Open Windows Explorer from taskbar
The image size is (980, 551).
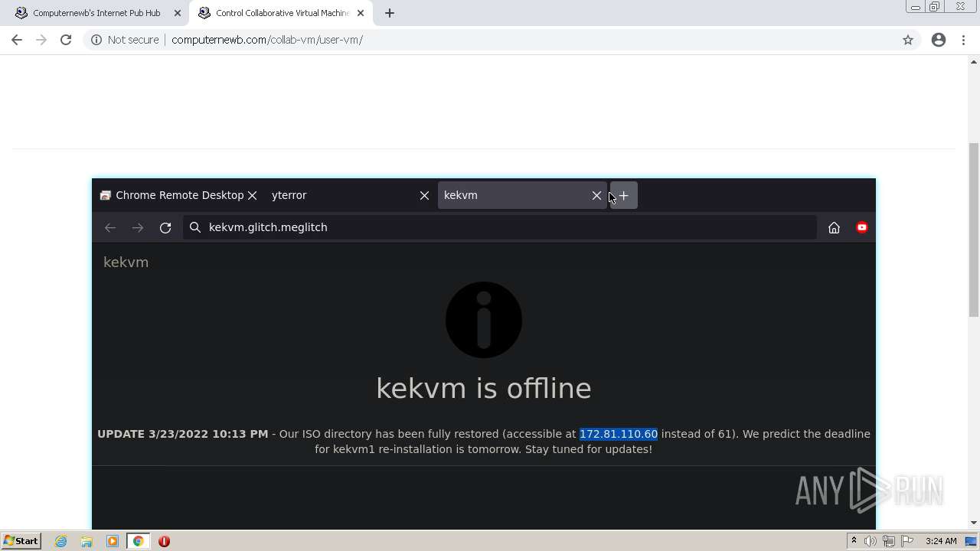click(87, 541)
